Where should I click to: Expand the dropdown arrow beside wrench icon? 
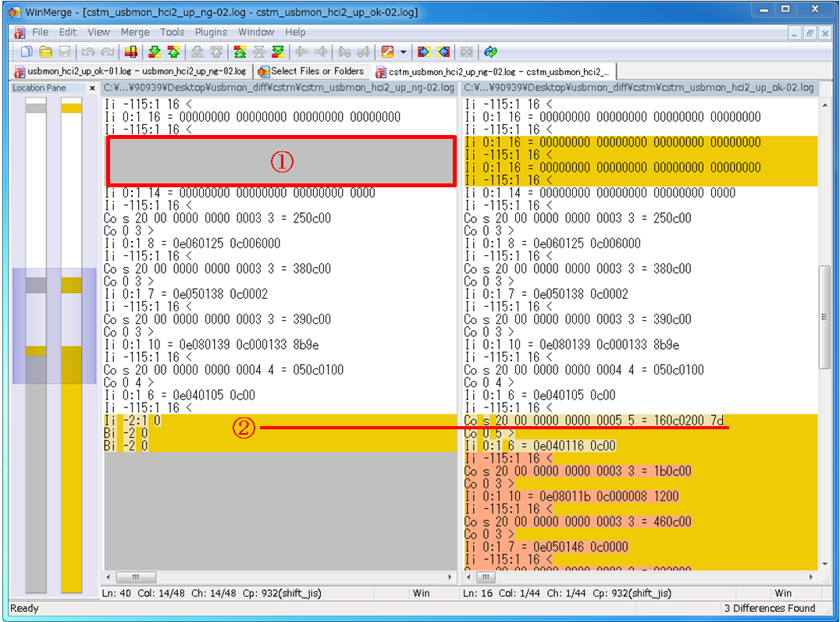click(403, 52)
